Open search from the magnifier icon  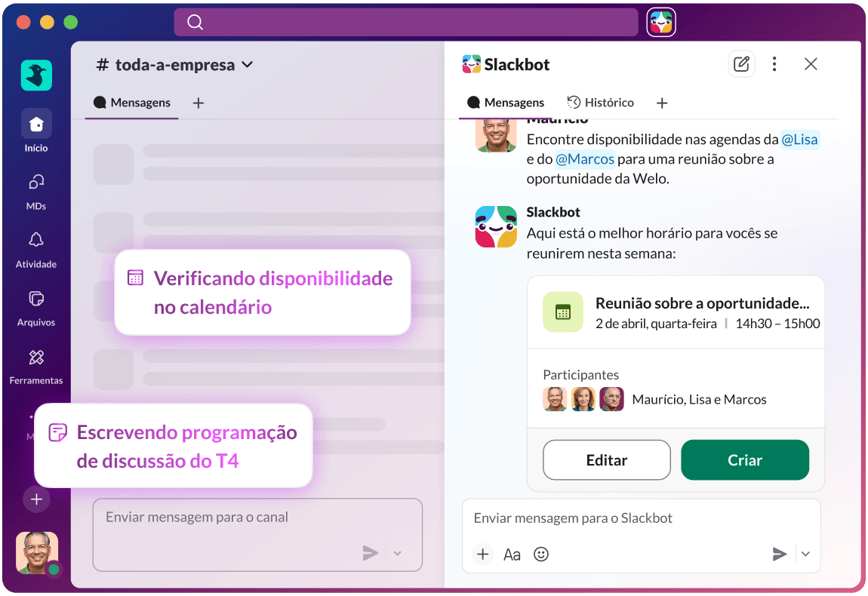[195, 22]
